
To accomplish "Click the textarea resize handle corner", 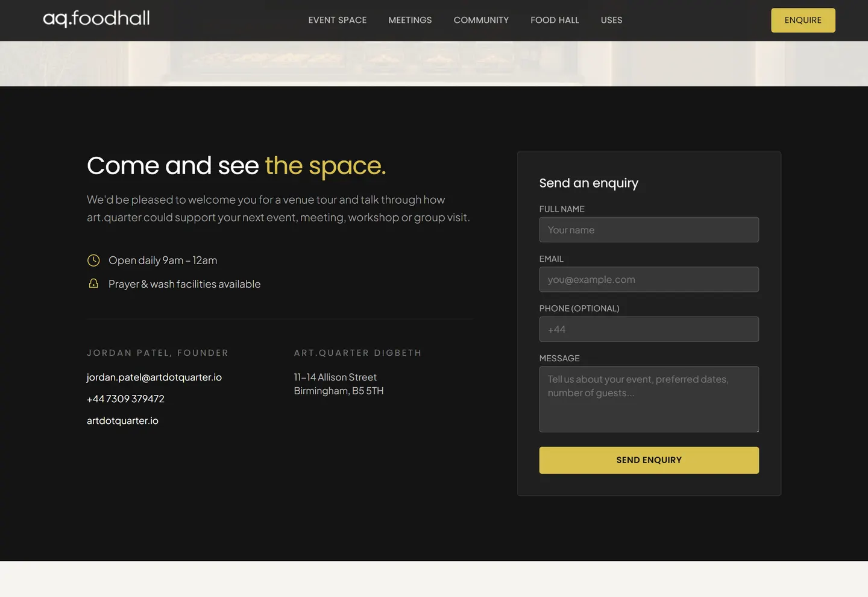I will pos(756,429).
